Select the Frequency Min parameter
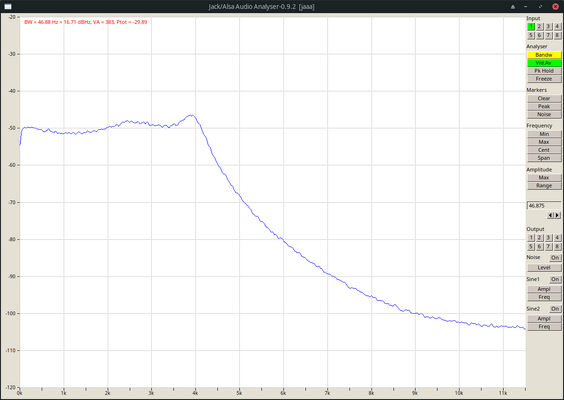Image resolution: width=564 pixels, height=400 pixels. coord(544,134)
